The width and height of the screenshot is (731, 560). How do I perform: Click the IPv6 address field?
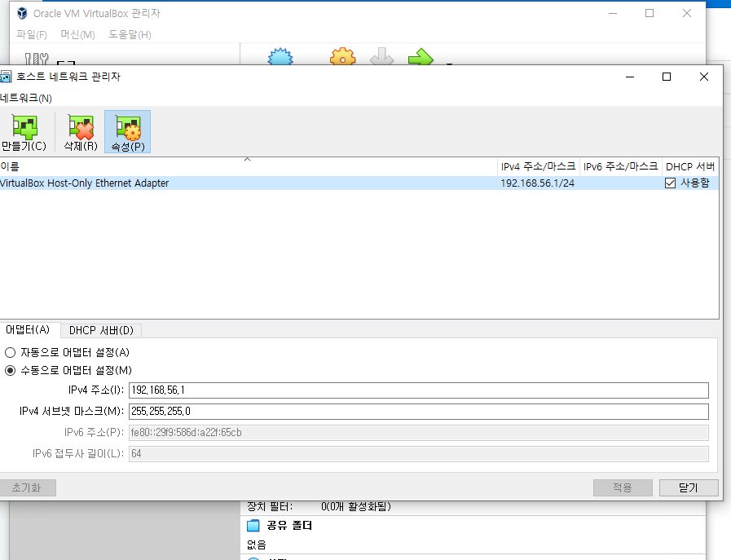click(x=419, y=433)
